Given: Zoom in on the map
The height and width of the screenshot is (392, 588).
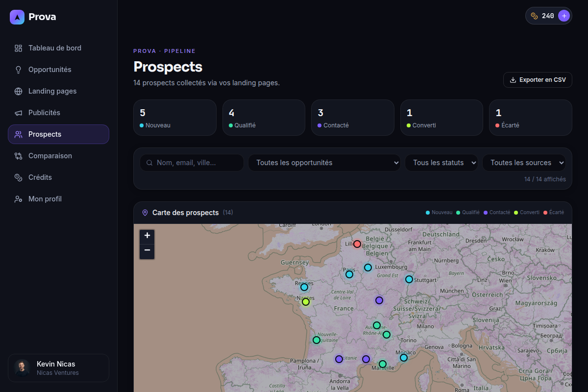Looking at the screenshot, I should (147, 236).
